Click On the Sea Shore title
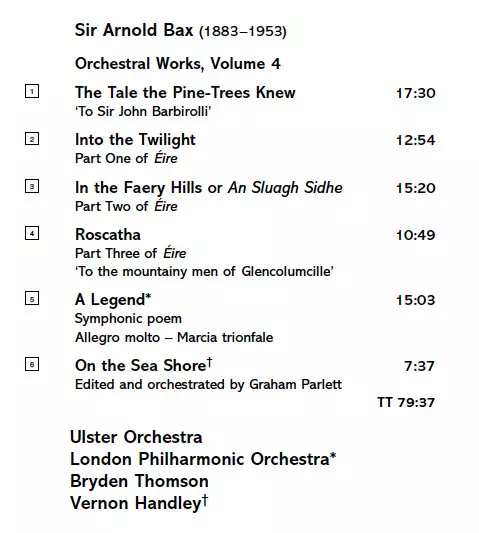Image resolution: width=479 pixels, height=533 pixels. tap(143, 365)
